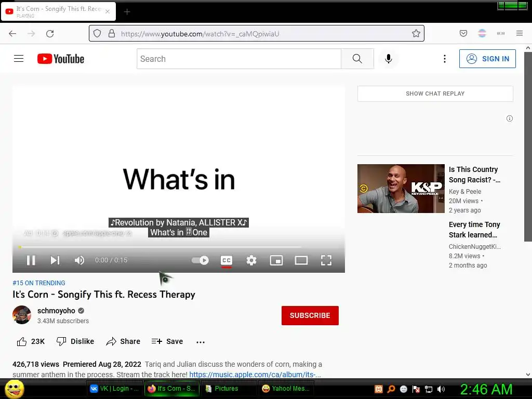Enter full screen mode
This screenshot has height=399, width=532.
click(x=326, y=260)
